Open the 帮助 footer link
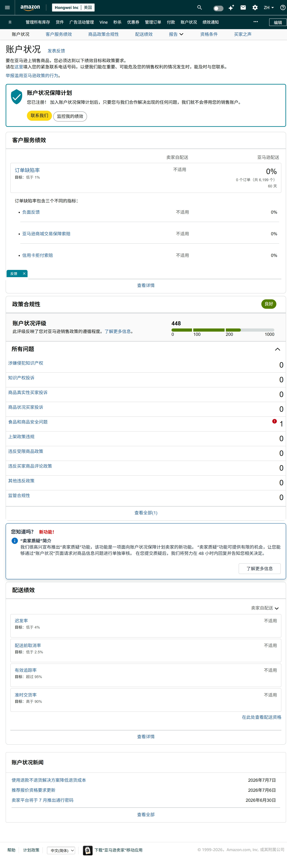Viewport: 287px width, 868px height. tap(11, 850)
